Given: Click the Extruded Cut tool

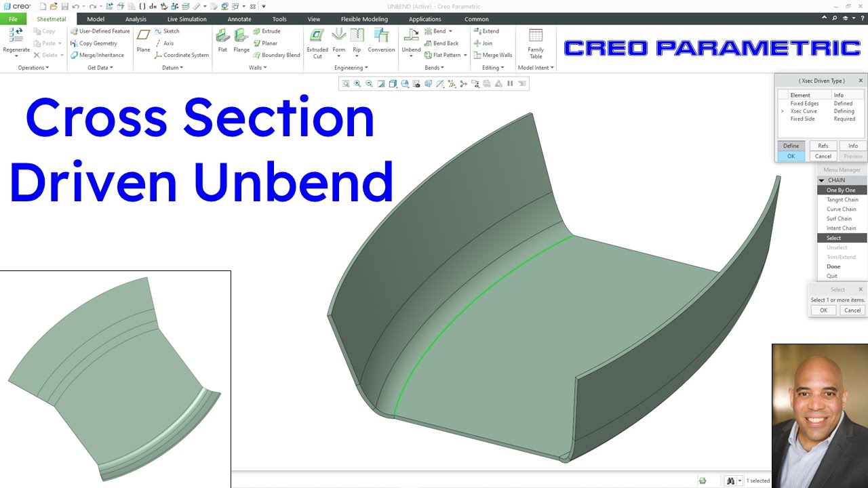Looking at the screenshot, I should [x=317, y=43].
